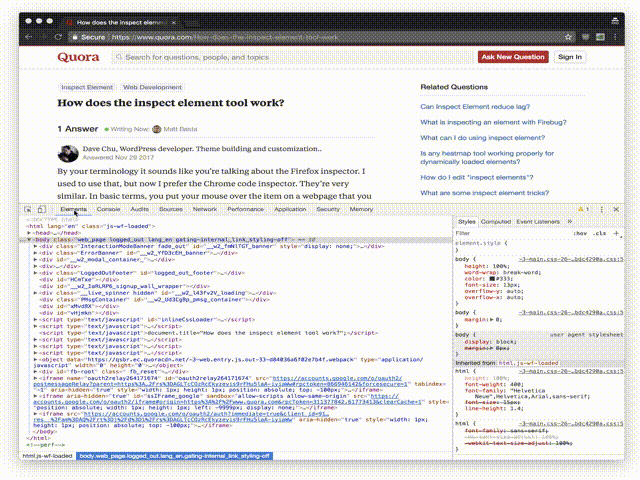Image resolution: width=640 pixels, height=480 pixels.
Task: Focus the Quora search field
Action: [x=292, y=58]
